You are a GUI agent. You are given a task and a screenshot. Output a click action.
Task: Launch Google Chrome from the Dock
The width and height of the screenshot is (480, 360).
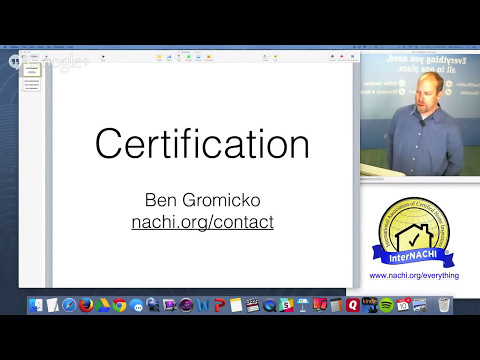click(x=119, y=305)
